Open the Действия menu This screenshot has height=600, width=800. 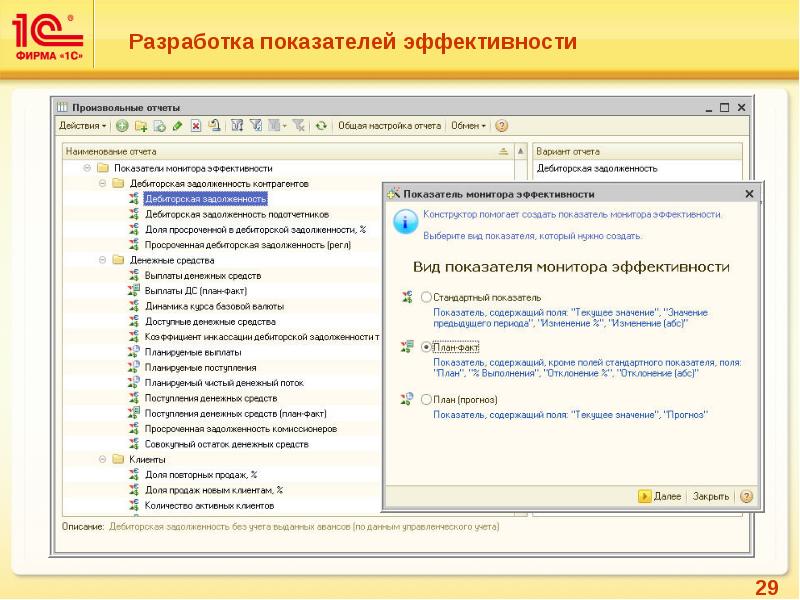[x=83, y=126]
